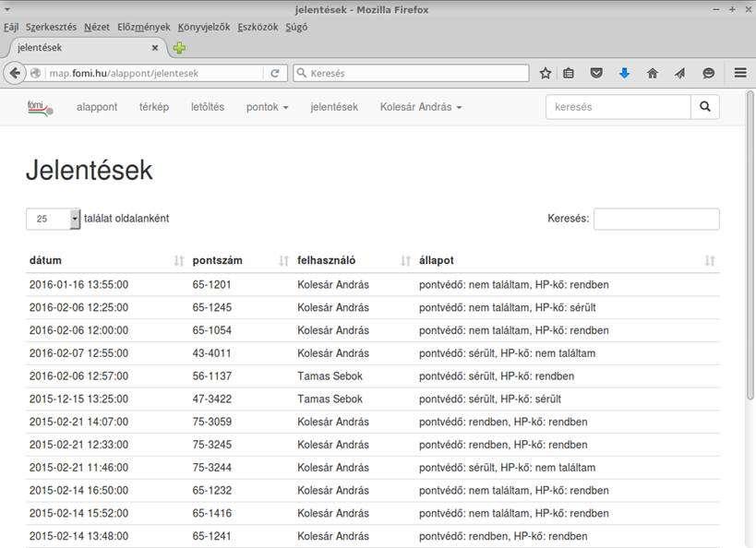Open the 25 results per page dropdown
The height and width of the screenshot is (548, 756).
pos(53,219)
